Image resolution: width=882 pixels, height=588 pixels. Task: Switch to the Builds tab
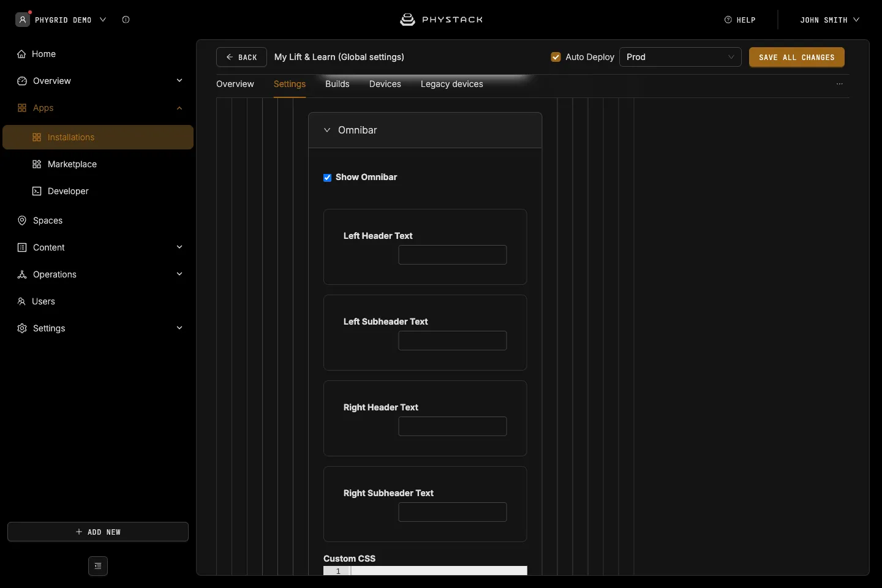(337, 84)
